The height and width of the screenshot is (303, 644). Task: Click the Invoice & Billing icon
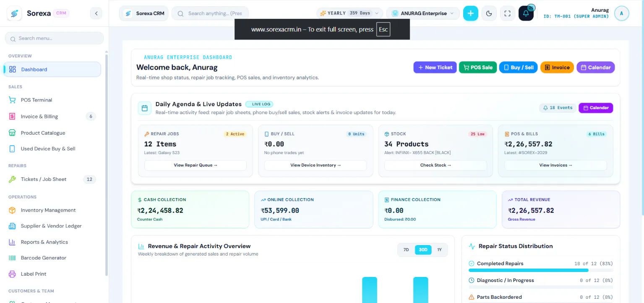coord(13,117)
